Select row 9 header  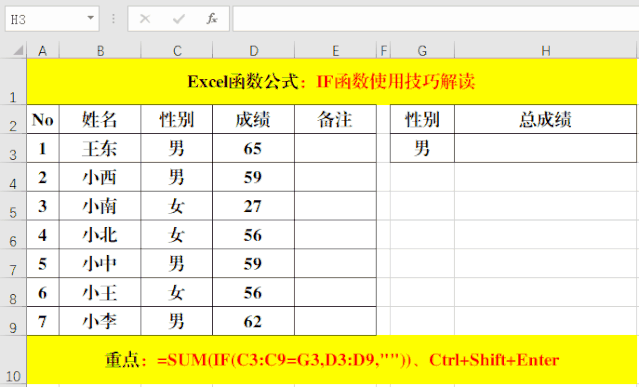[13, 321]
